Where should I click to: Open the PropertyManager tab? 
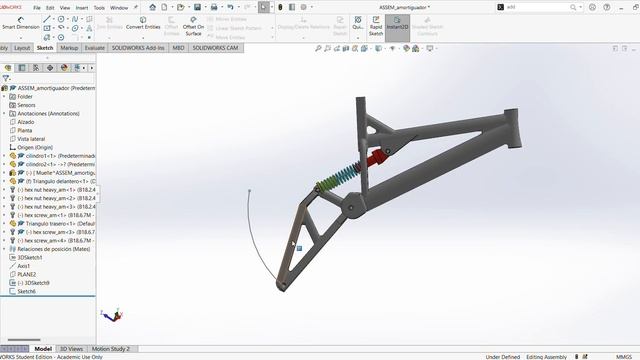22,68
